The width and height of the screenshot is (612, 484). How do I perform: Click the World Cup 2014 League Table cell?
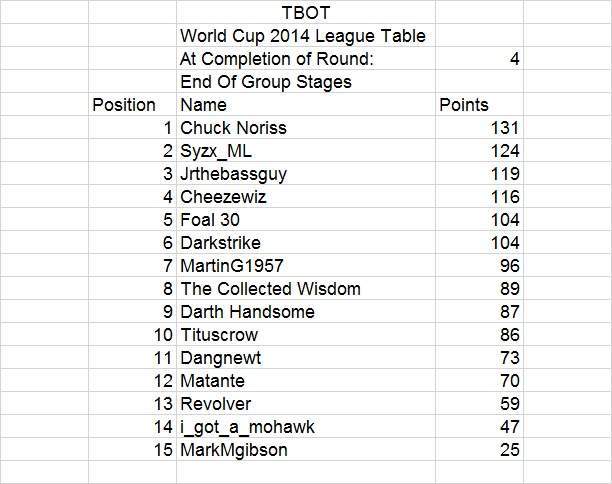(x=306, y=36)
